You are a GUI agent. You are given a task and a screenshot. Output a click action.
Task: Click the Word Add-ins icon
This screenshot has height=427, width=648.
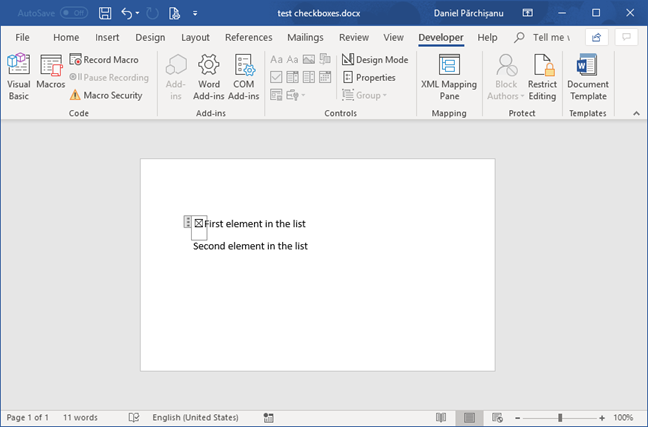coord(209,76)
